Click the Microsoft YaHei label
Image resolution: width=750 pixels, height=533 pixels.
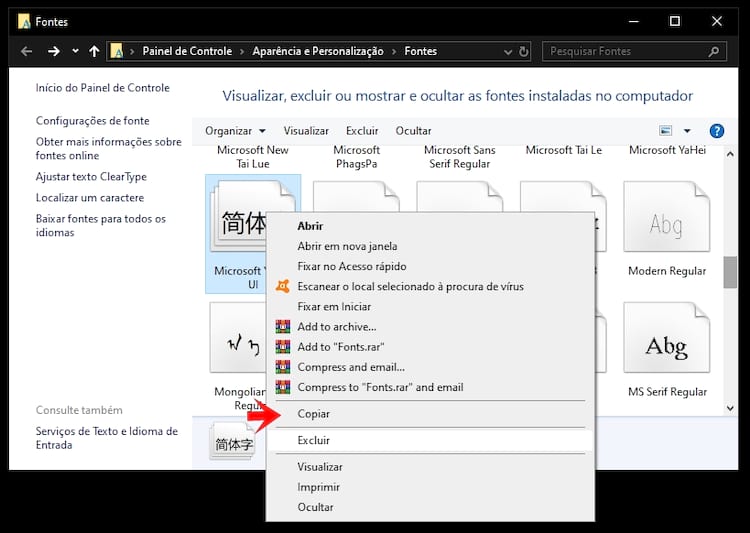[667, 150]
